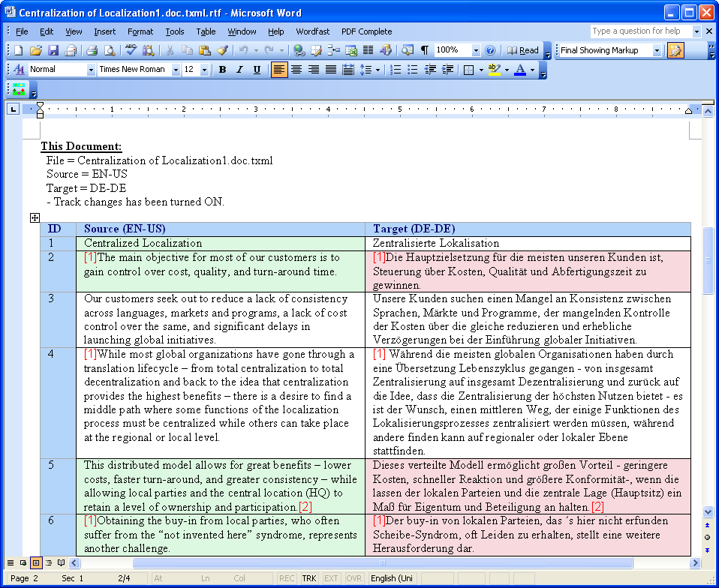719x588 pixels.
Task: Open the Research pane icon
Action: [x=148, y=50]
